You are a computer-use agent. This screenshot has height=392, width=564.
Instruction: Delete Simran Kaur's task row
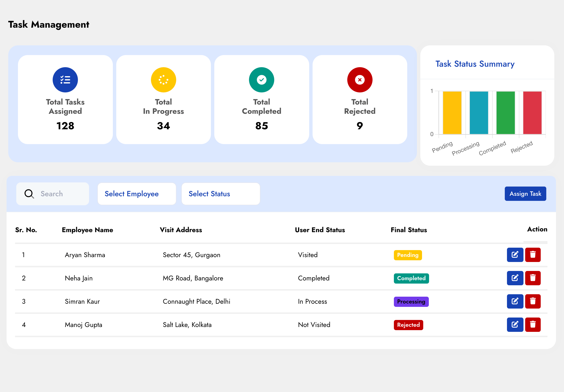click(532, 302)
